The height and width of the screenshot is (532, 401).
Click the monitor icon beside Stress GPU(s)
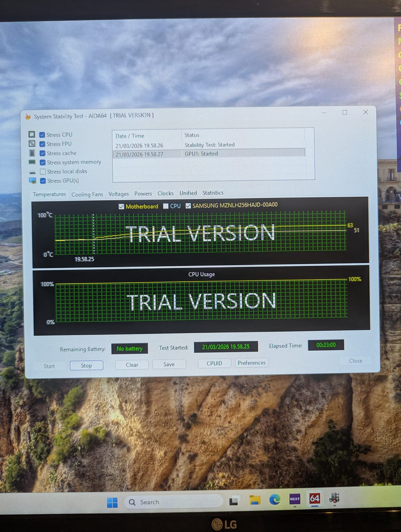[33, 181]
